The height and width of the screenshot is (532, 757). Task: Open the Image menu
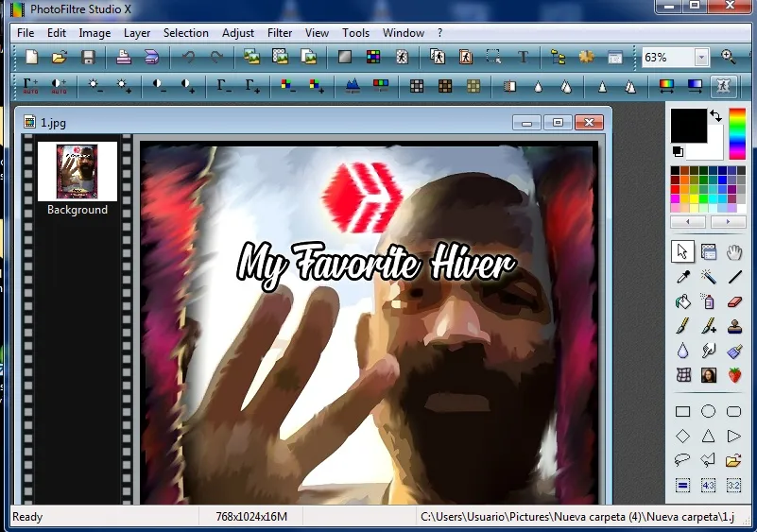click(x=95, y=33)
